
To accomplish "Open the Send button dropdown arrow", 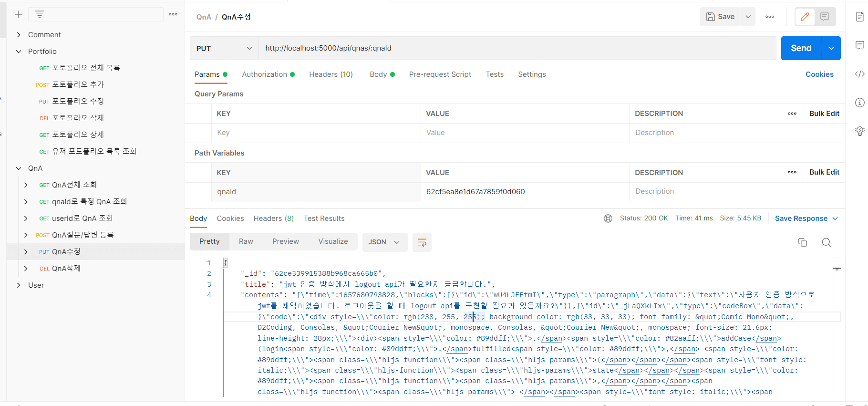I will [831, 48].
